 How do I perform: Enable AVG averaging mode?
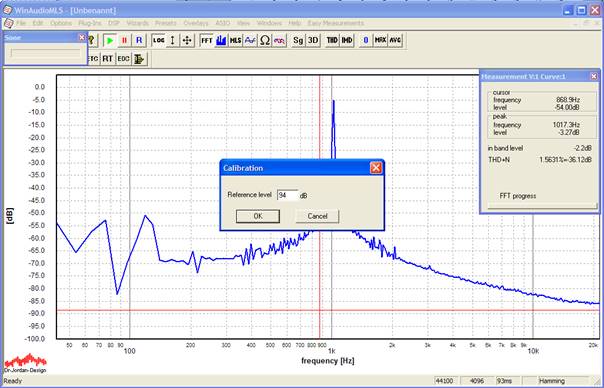[395, 40]
